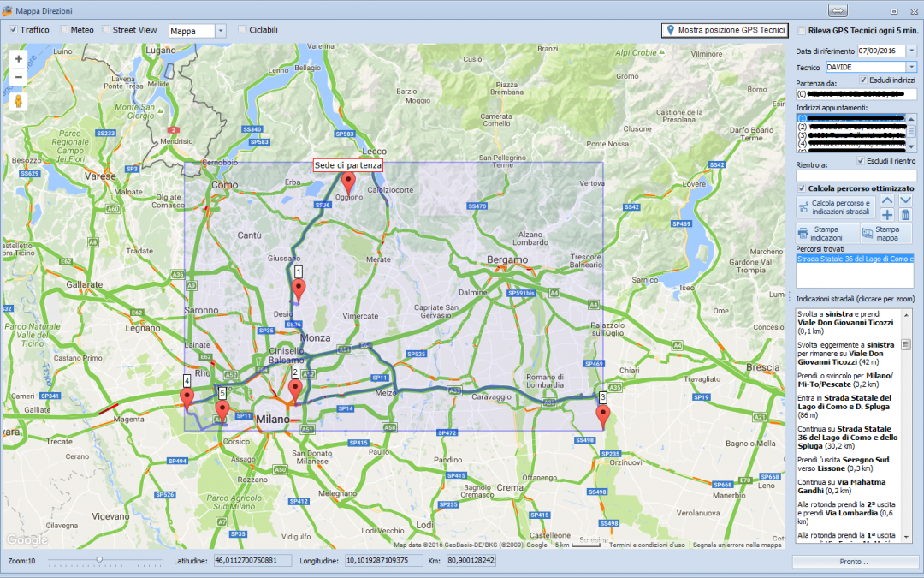Select appointment address (1) in the list
924x578 pixels.
point(851,118)
